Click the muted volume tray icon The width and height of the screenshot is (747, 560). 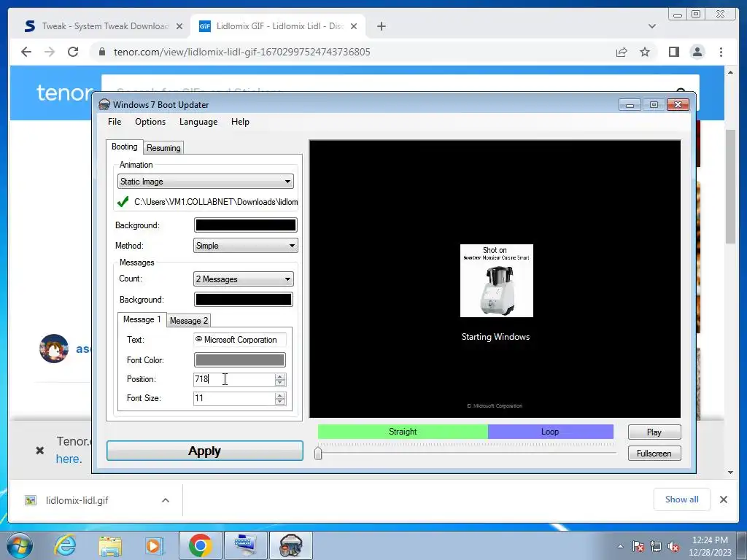(x=673, y=547)
